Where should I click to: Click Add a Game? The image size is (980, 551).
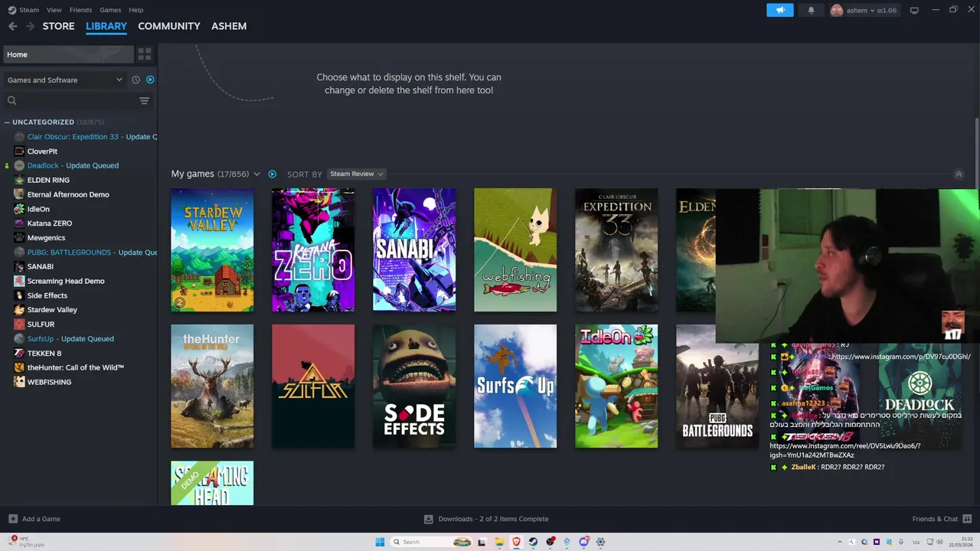34,519
